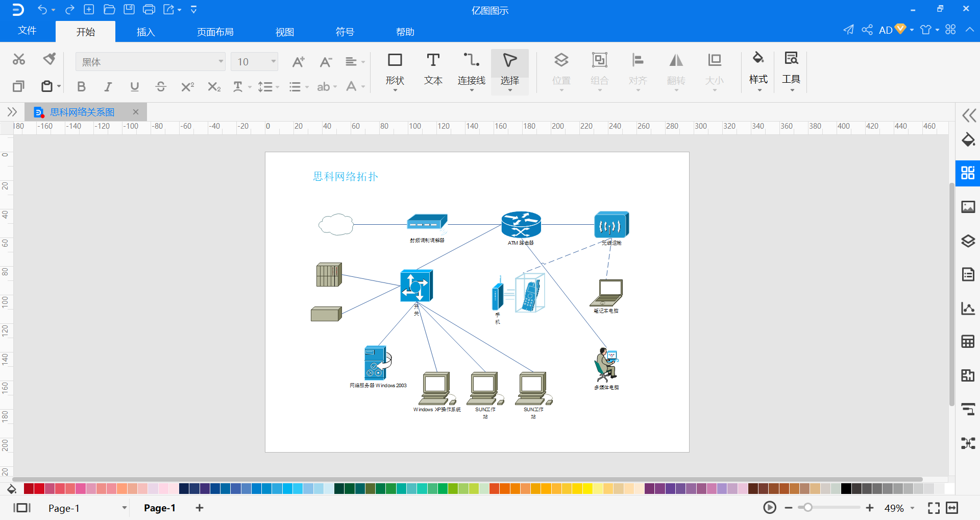Toggle Superscript formatting
This screenshot has height=520, width=980.
tap(187, 87)
